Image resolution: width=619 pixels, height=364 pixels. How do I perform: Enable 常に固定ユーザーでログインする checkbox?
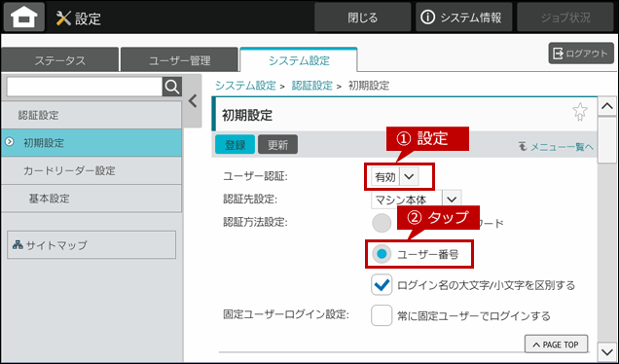pyautogui.click(x=382, y=315)
